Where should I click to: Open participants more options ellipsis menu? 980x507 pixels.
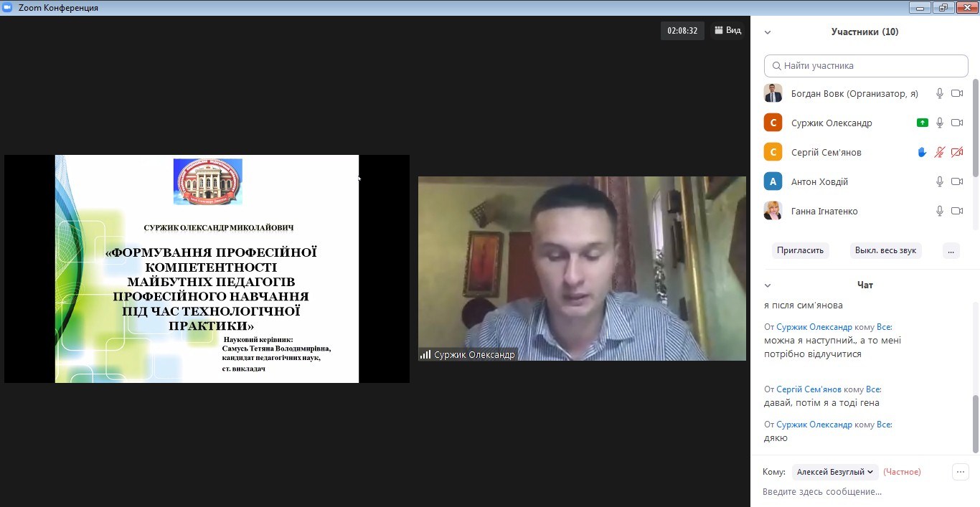pyautogui.click(x=951, y=251)
